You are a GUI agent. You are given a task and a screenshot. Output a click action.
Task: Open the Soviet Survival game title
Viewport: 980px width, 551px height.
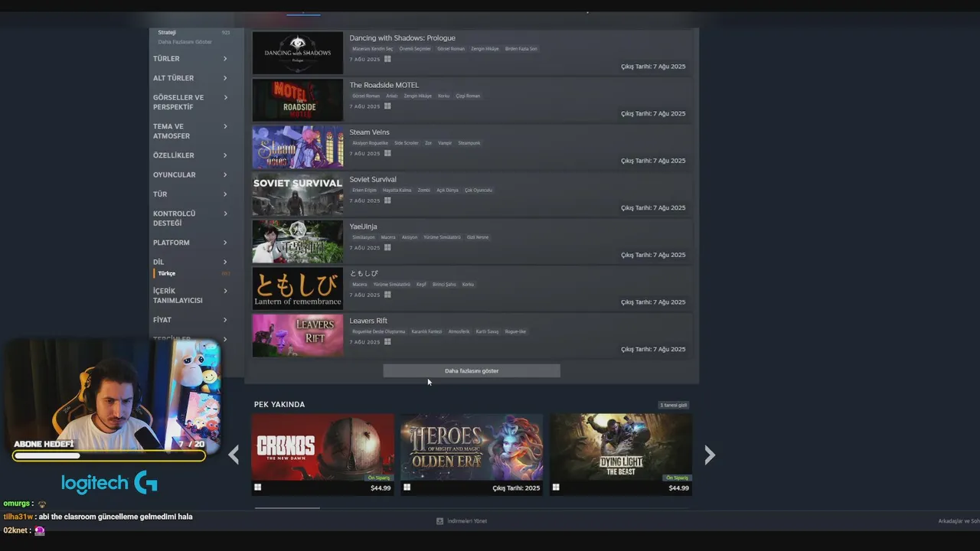coord(373,179)
